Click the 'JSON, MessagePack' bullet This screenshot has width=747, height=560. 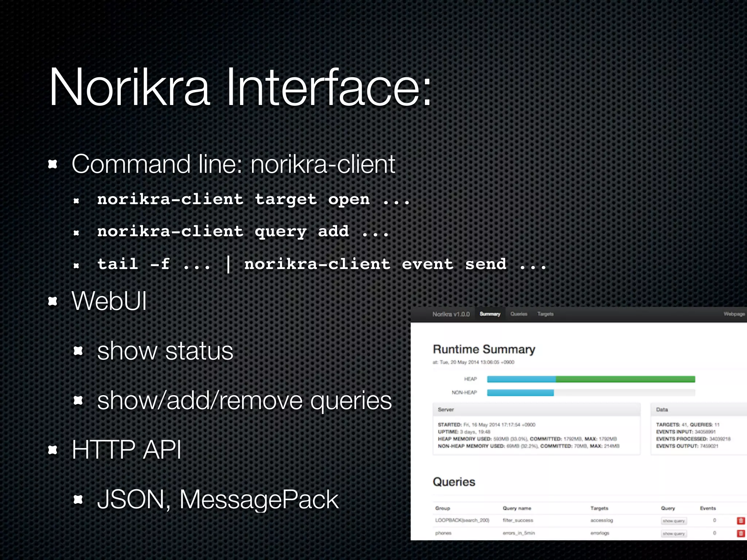tap(218, 499)
